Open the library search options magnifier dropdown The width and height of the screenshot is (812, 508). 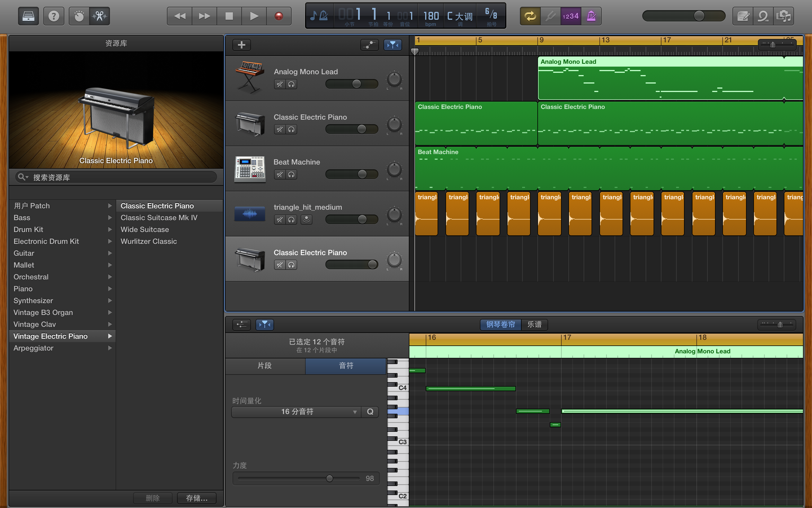[23, 177]
